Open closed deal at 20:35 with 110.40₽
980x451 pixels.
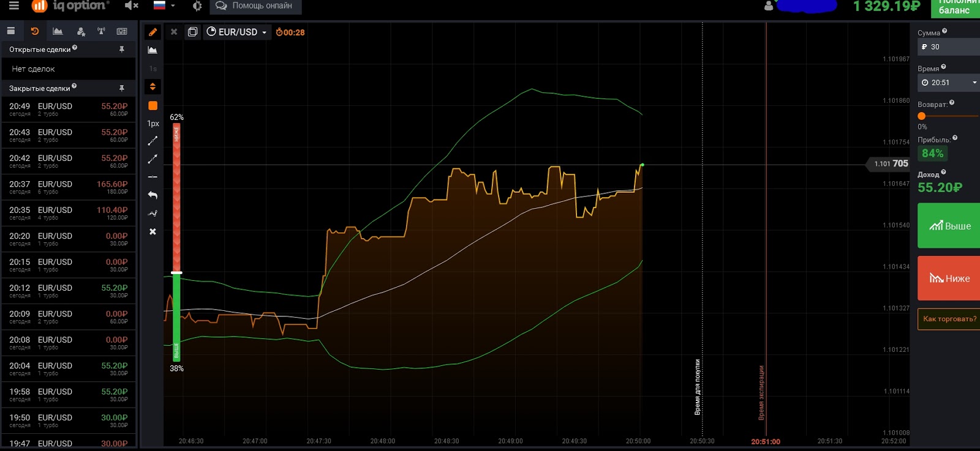tap(69, 213)
